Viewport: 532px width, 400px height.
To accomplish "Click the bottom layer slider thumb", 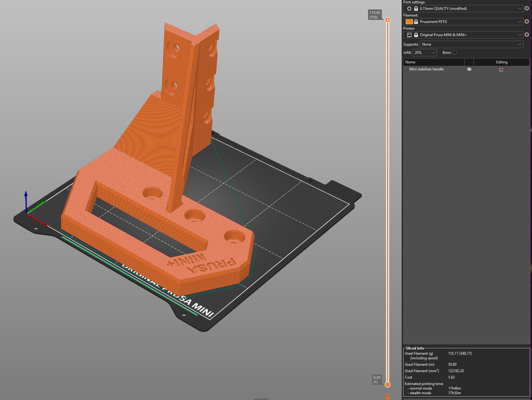I will pyautogui.click(x=388, y=385).
